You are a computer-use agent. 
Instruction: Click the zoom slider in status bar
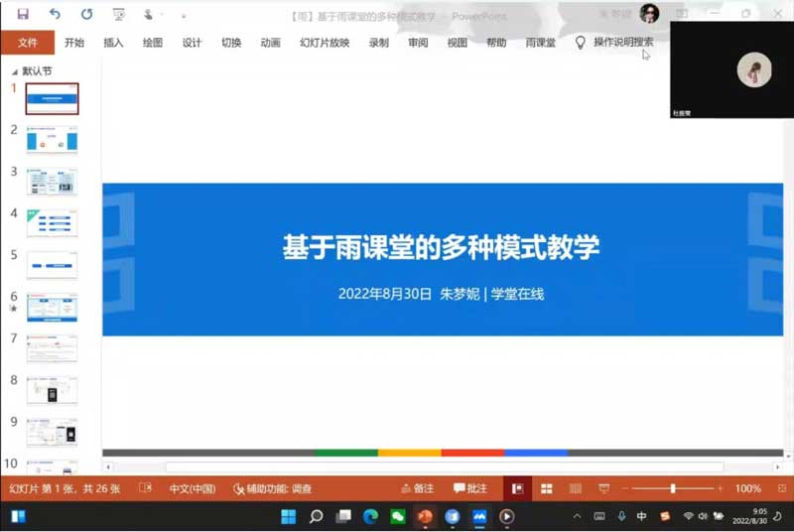point(673,488)
